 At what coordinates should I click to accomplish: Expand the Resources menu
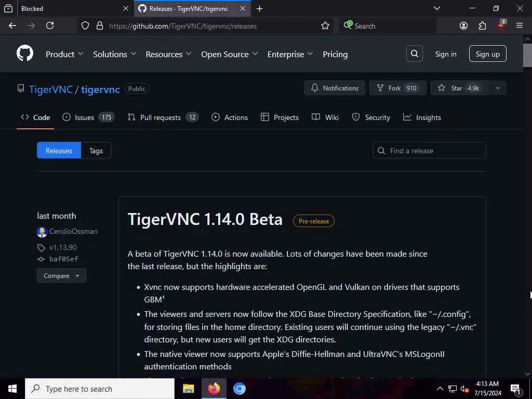point(169,54)
